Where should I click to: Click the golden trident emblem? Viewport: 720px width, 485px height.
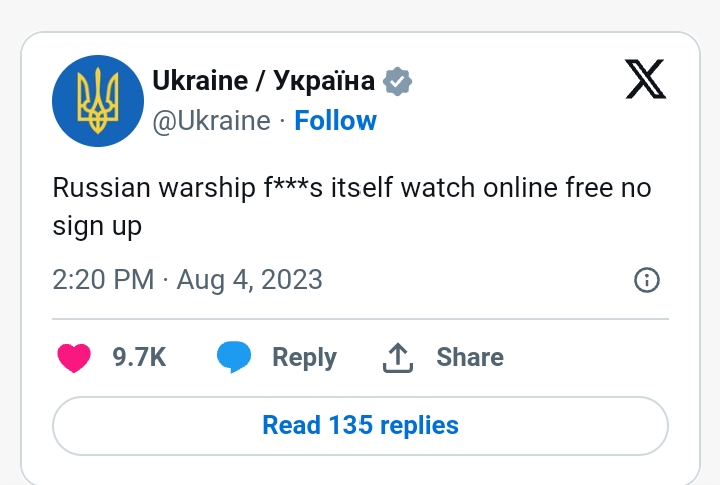coord(98,101)
